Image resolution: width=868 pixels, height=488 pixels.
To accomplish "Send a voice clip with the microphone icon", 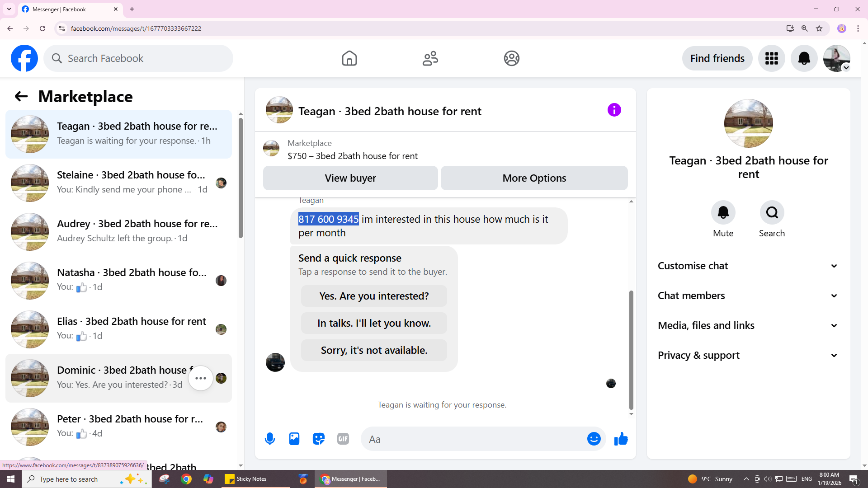I will tap(270, 439).
